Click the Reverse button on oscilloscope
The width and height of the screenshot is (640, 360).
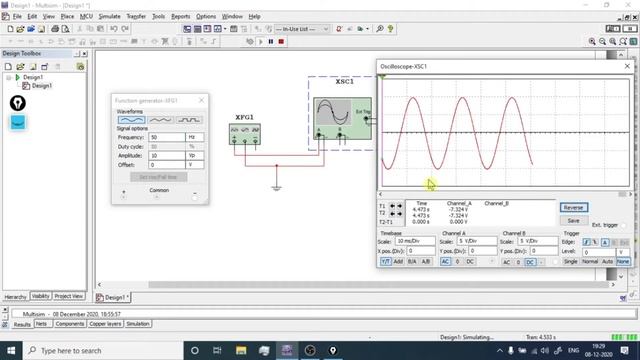[x=573, y=208]
